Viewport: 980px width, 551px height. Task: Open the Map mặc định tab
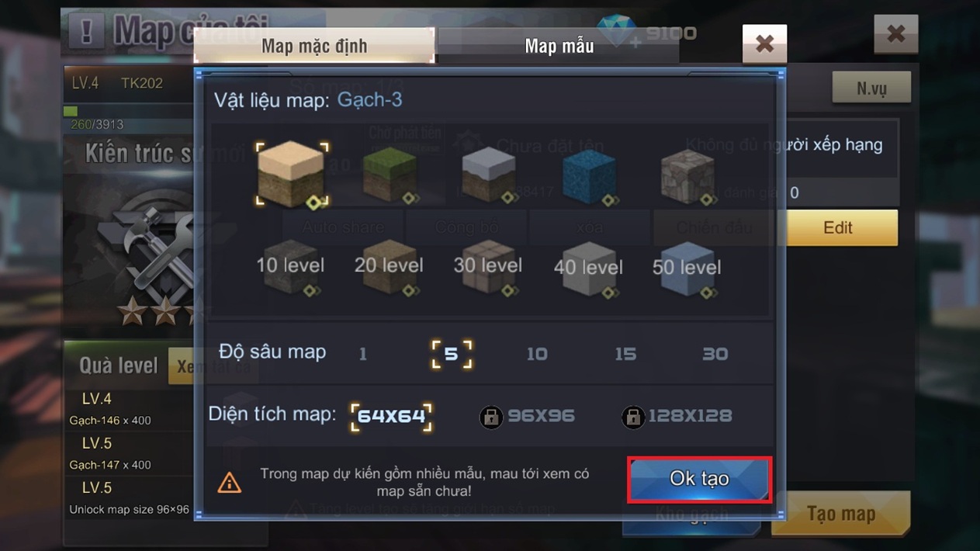(314, 46)
